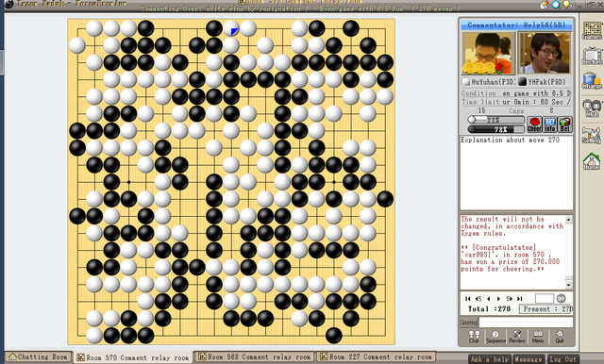Open the Club sidebar icon
The image size is (604, 364).
592,108
